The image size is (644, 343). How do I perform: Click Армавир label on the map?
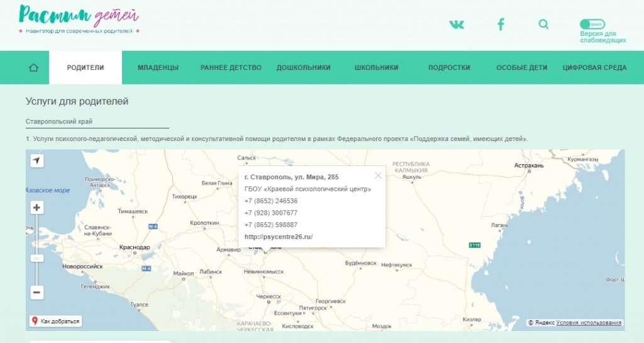228,250
